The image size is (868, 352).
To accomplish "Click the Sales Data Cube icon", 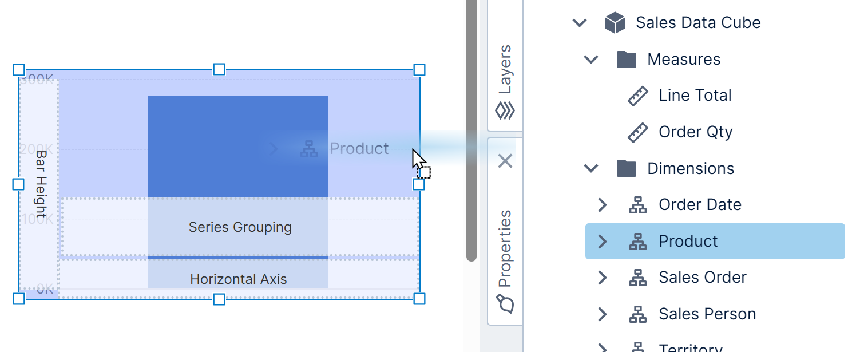I will point(615,23).
